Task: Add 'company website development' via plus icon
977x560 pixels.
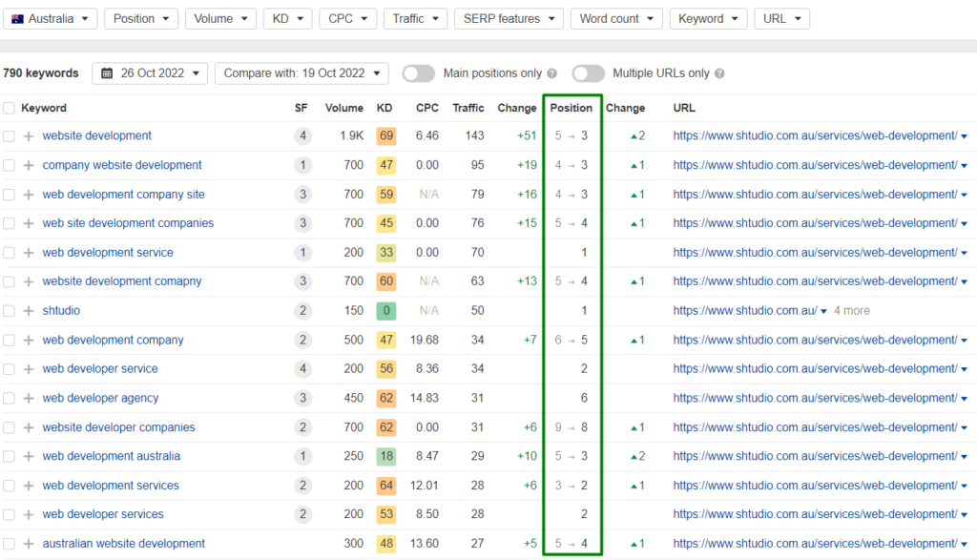Action: click(x=28, y=165)
